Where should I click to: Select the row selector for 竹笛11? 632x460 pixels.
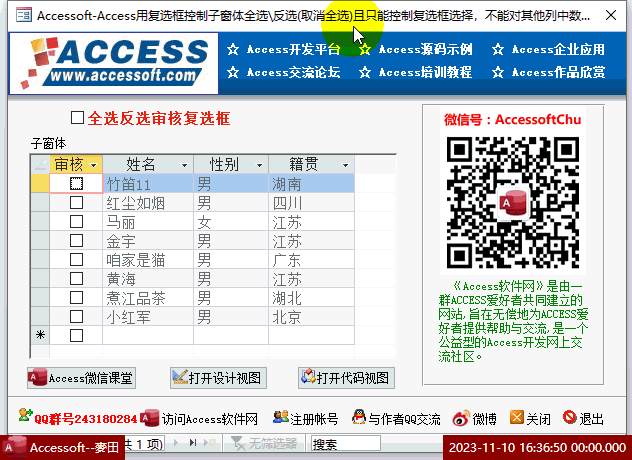[40, 183]
